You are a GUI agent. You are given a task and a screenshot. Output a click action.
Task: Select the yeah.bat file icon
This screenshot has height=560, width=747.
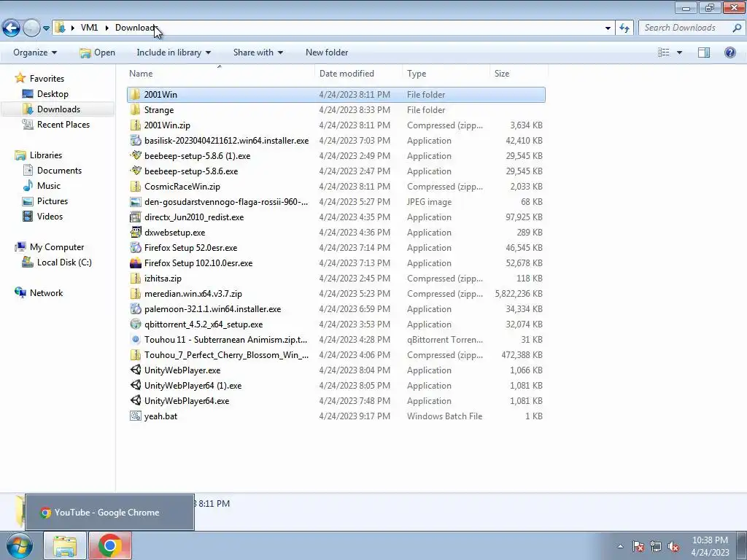pyautogui.click(x=135, y=416)
